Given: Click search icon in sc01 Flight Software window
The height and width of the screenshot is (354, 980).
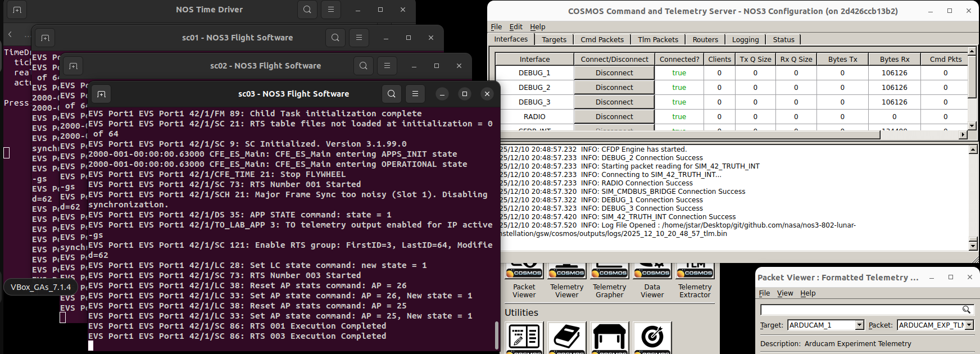Looking at the screenshot, I should [x=335, y=38].
